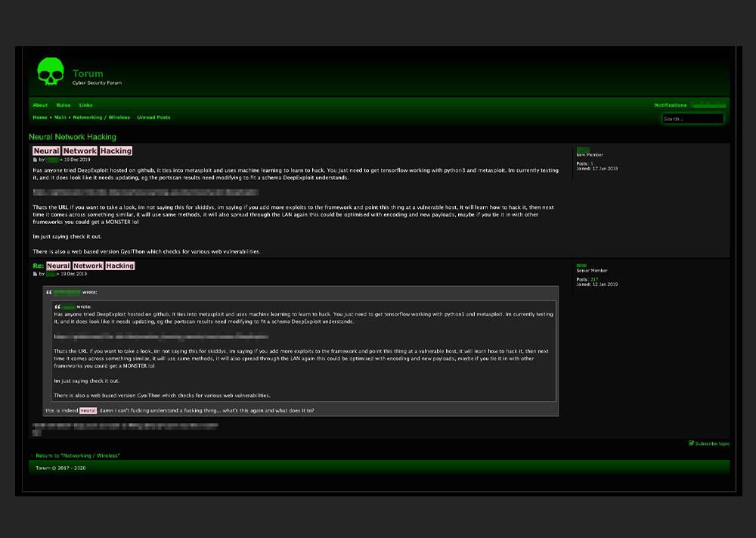Screen dimensions: 756x538
Task: Click the senior member's 217 posts count
Action: point(594,279)
